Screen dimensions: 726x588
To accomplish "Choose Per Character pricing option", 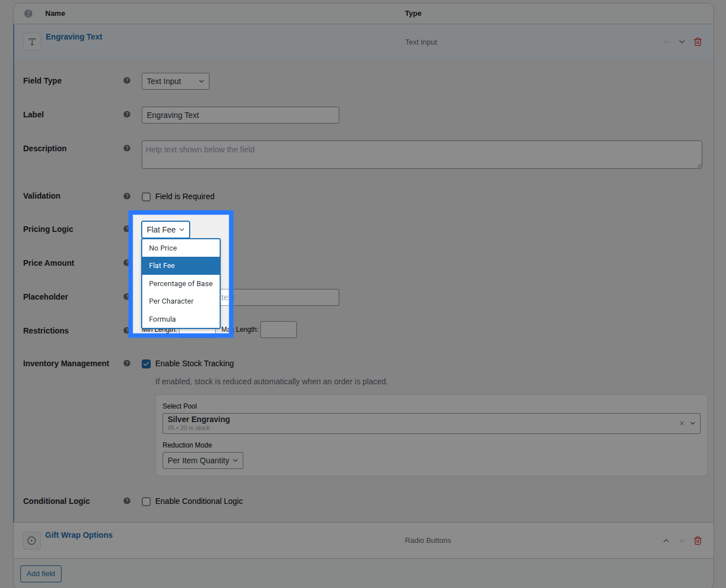I will (181, 301).
